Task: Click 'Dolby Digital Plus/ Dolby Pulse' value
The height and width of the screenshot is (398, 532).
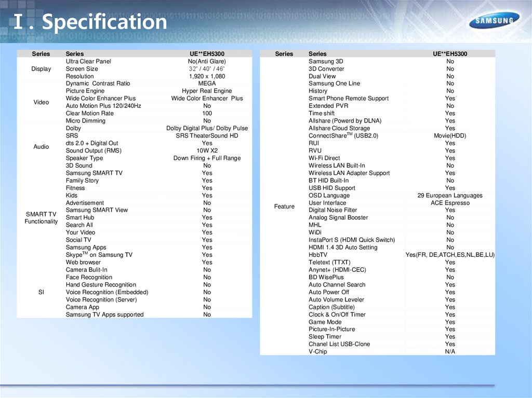Action: (207, 128)
